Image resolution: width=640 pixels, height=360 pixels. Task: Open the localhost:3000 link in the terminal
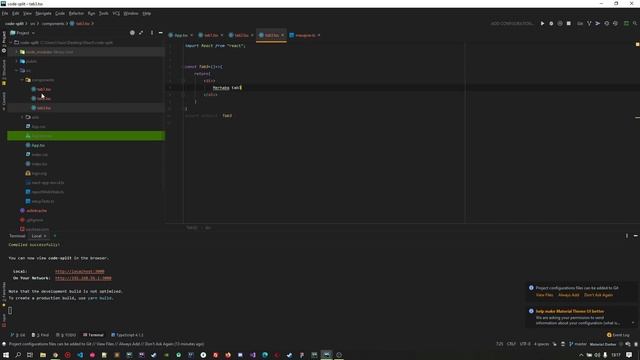pos(80,271)
